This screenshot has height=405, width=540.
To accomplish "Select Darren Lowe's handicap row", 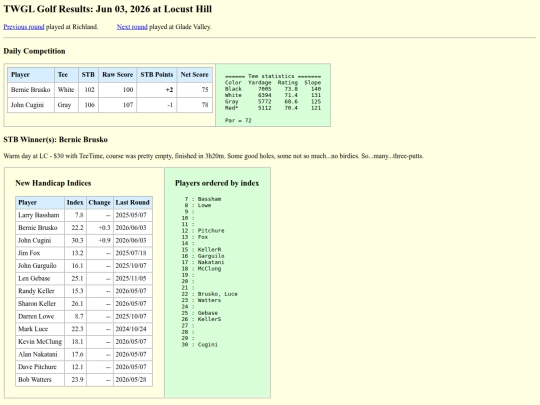I will click(84, 316).
